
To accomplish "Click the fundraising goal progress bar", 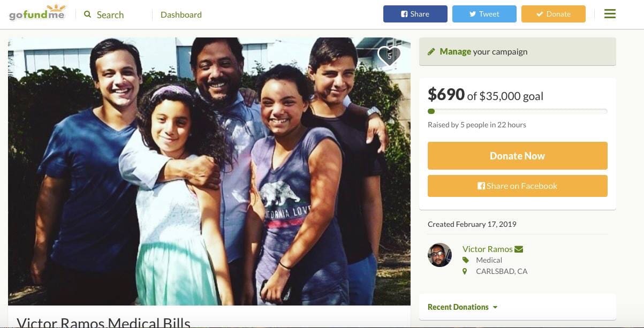I will pyautogui.click(x=518, y=111).
